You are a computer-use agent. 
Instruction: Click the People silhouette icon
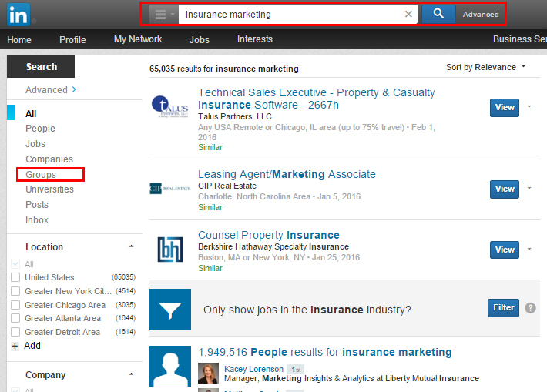[170, 366]
